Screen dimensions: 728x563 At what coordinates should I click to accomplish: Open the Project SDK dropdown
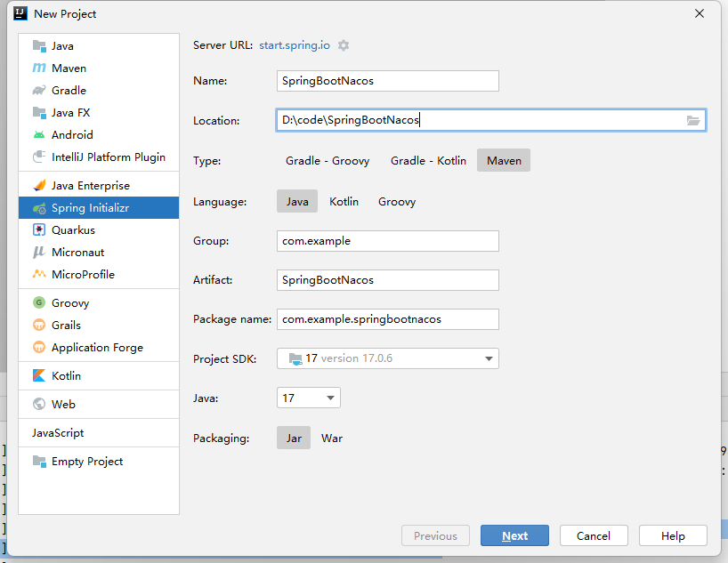[x=388, y=358]
